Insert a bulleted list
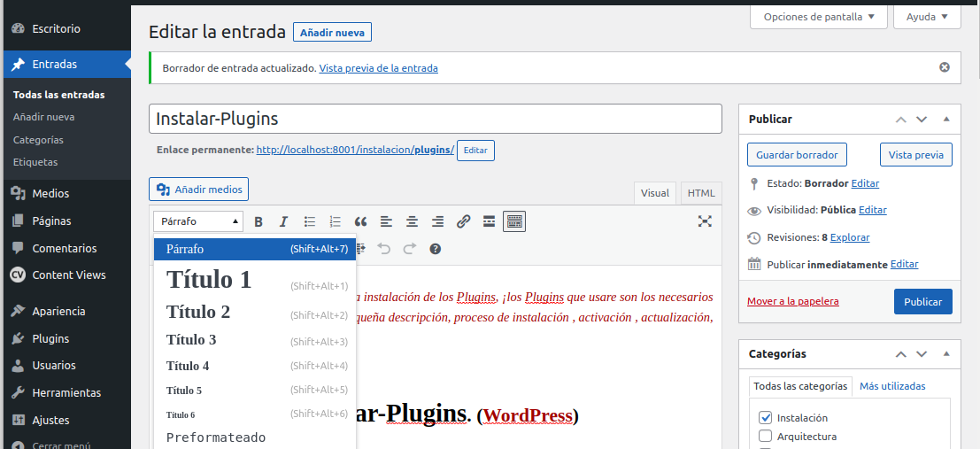 tap(310, 221)
